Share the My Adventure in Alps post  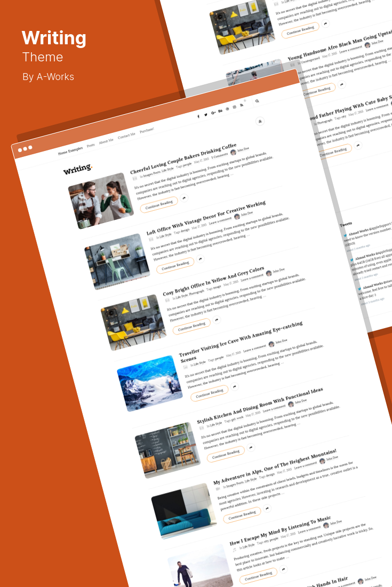(x=267, y=508)
